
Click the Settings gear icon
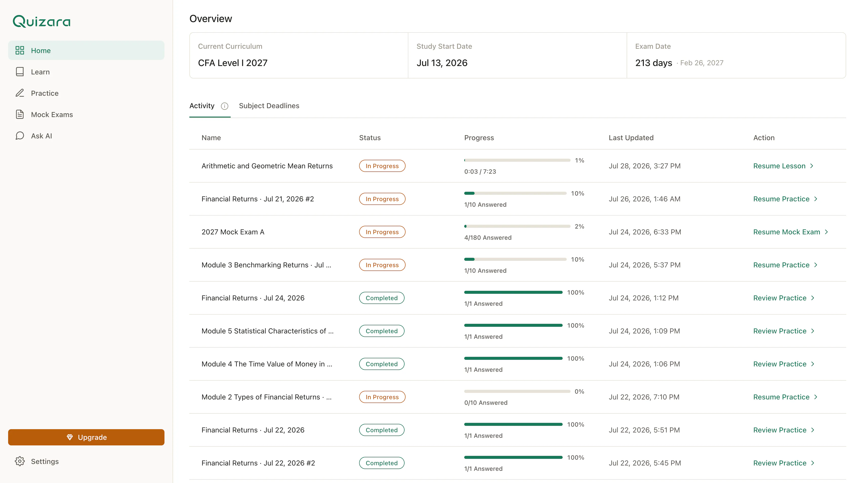(20, 461)
